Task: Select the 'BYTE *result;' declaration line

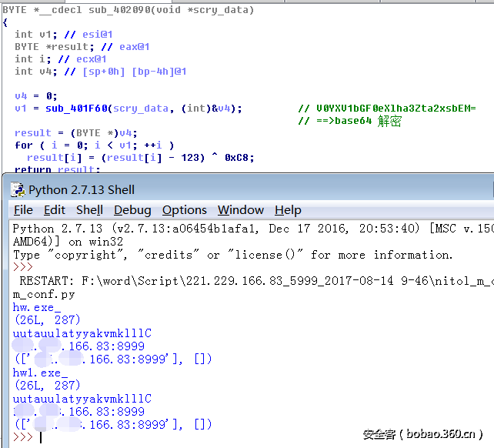Action: point(82,47)
